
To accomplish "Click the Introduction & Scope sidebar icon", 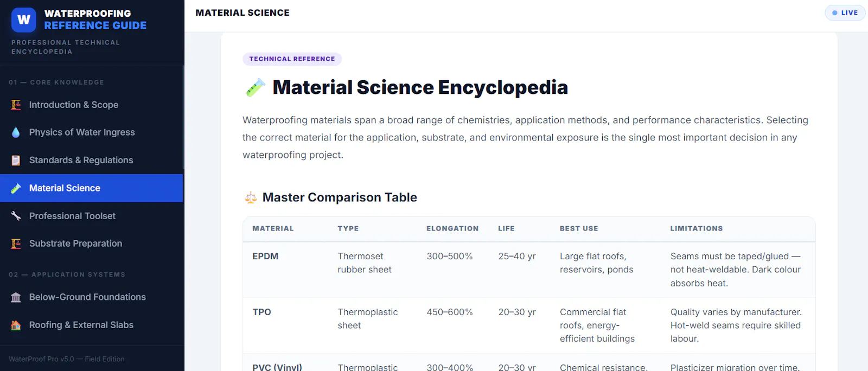I will click(x=16, y=105).
